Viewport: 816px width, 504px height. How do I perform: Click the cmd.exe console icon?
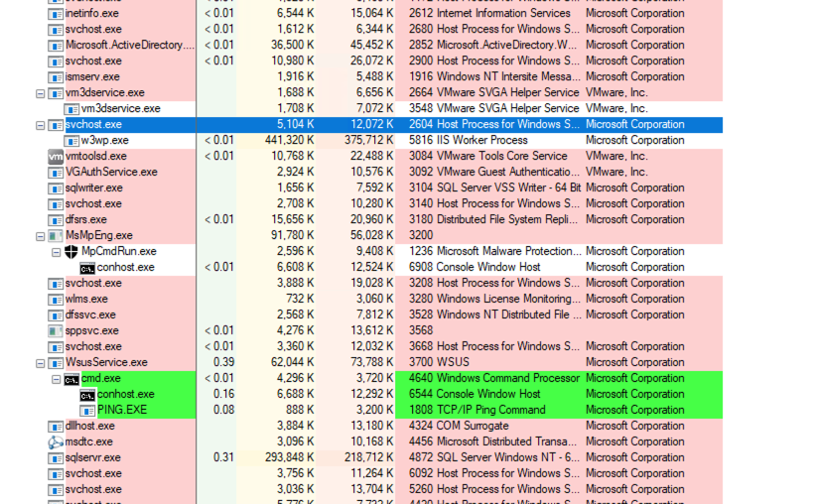point(71,379)
